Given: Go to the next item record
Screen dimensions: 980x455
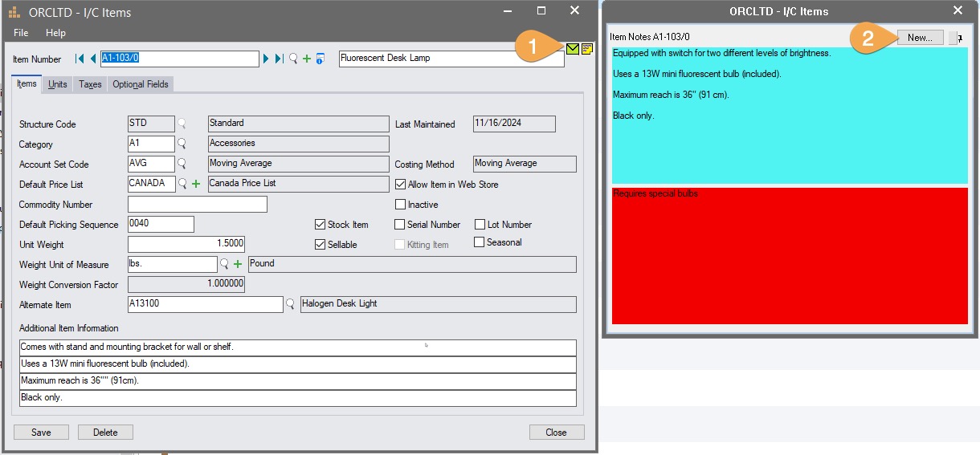Looking at the screenshot, I should tap(266, 59).
